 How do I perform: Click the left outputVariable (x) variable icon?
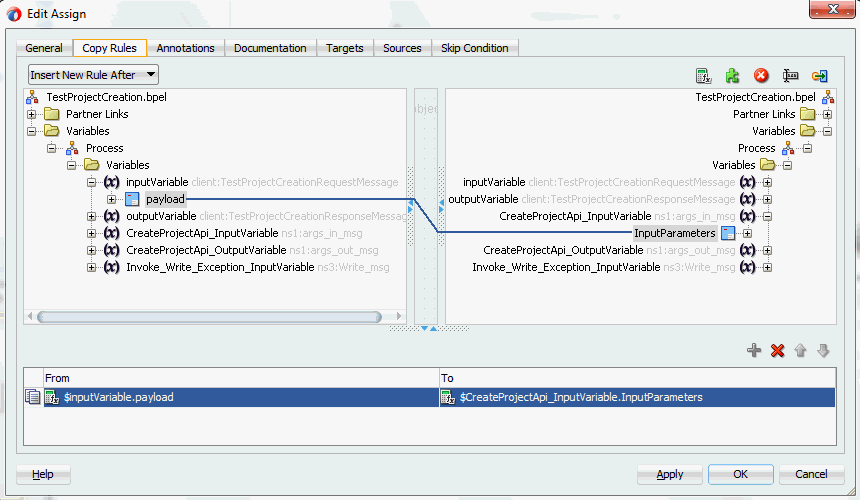tap(112, 216)
